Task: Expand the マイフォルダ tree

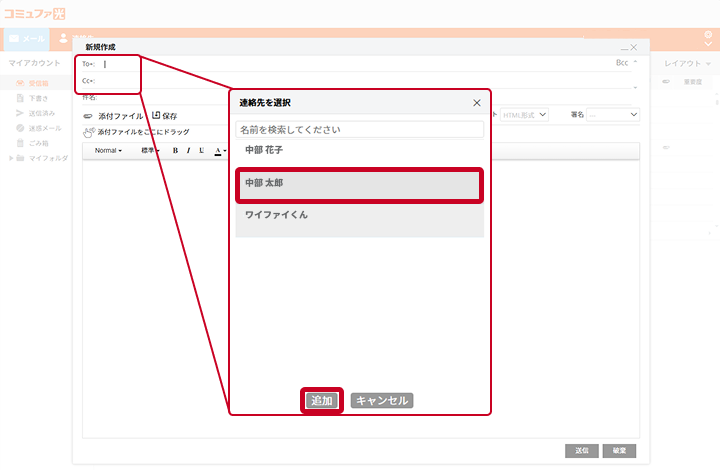Action: tap(11, 158)
